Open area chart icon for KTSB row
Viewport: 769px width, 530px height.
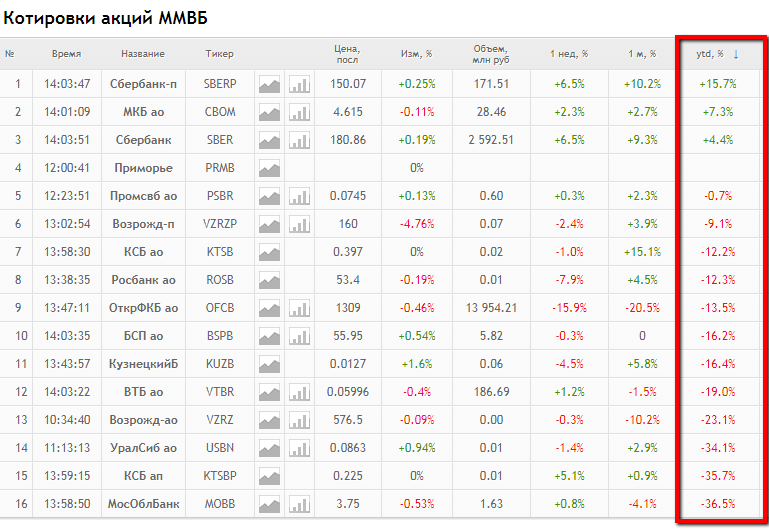[x=269, y=252]
